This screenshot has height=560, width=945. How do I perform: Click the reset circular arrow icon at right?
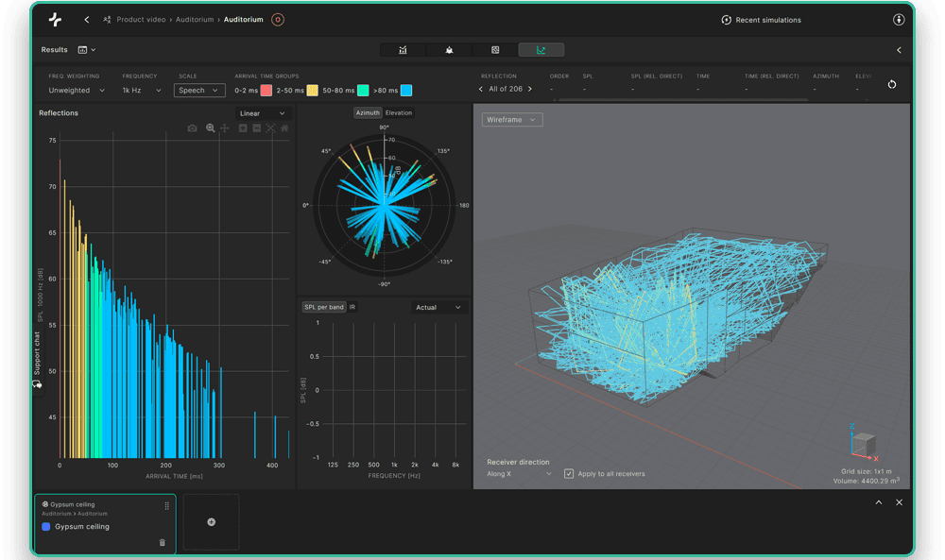(892, 84)
